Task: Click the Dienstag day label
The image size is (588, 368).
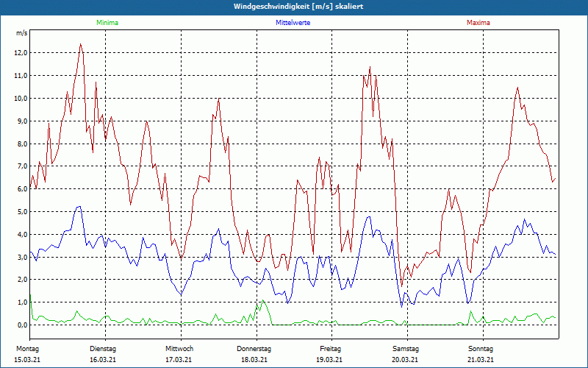Action: click(x=103, y=349)
